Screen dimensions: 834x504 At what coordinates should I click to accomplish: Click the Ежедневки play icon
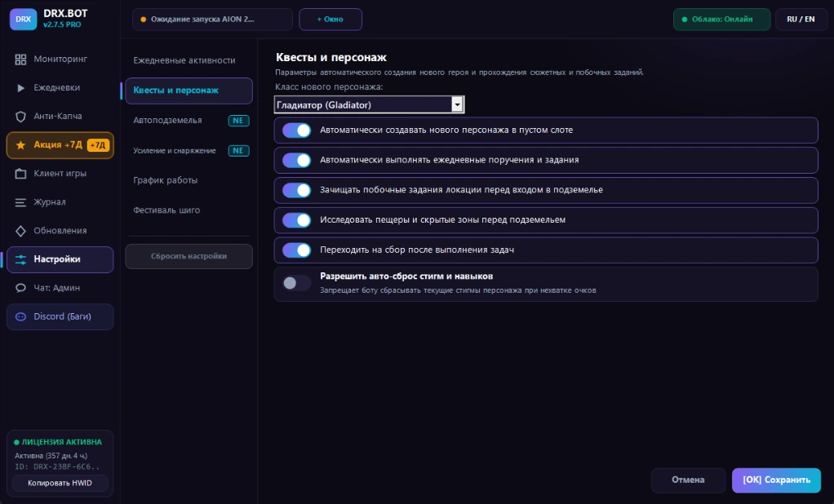tap(20, 88)
